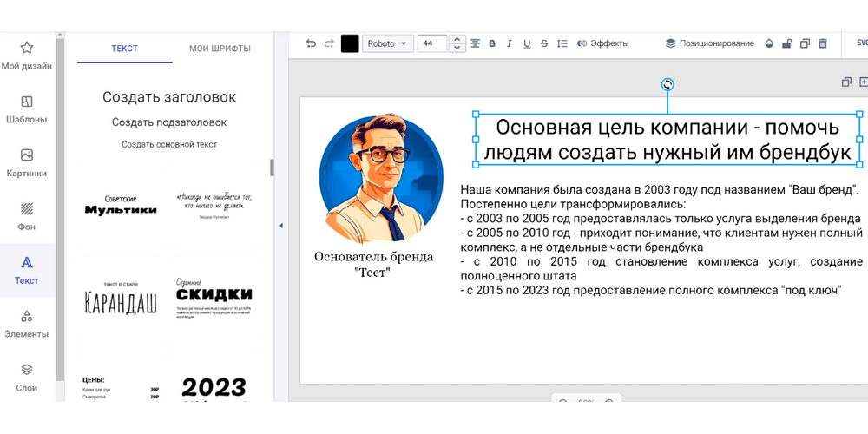
Task: Collapse the side panel with arrow handle
Action: point(280,226)
